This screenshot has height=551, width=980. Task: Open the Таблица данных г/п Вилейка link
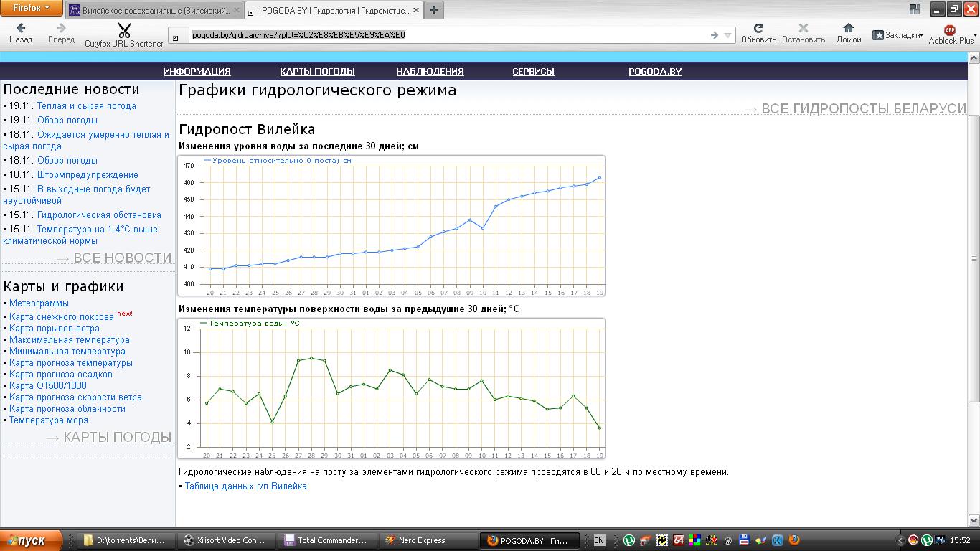tap(246, 486)
